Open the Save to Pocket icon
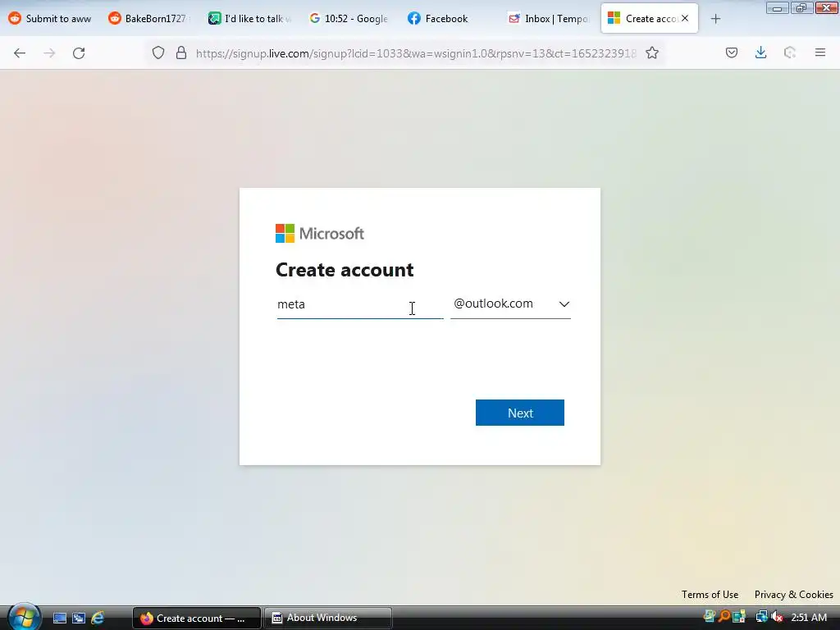 [732, 52]
